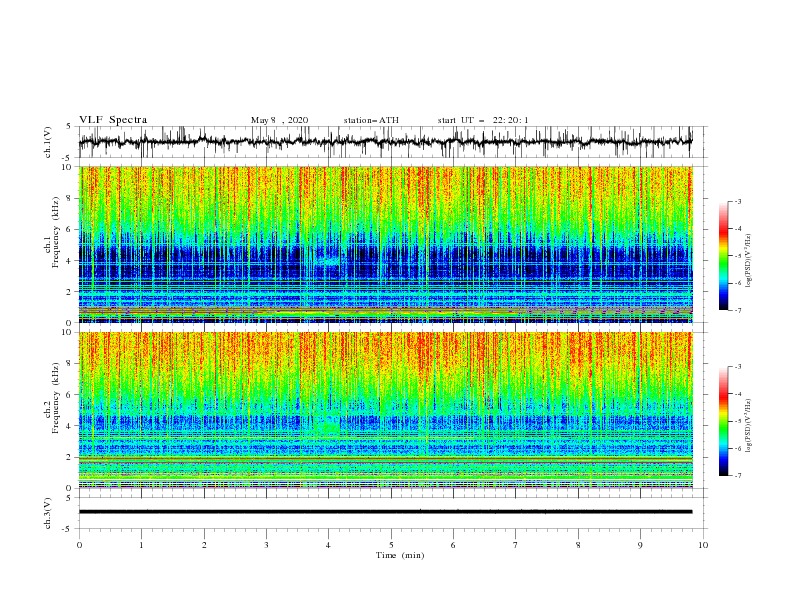Click time axis tick label "10"

[703, 545]
